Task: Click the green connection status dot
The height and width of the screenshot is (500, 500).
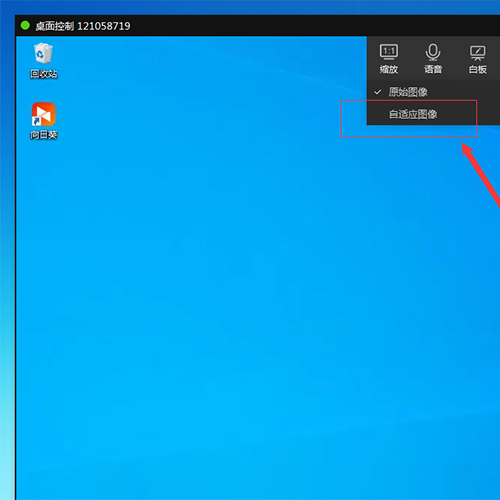Action: (x=25, y=25)
